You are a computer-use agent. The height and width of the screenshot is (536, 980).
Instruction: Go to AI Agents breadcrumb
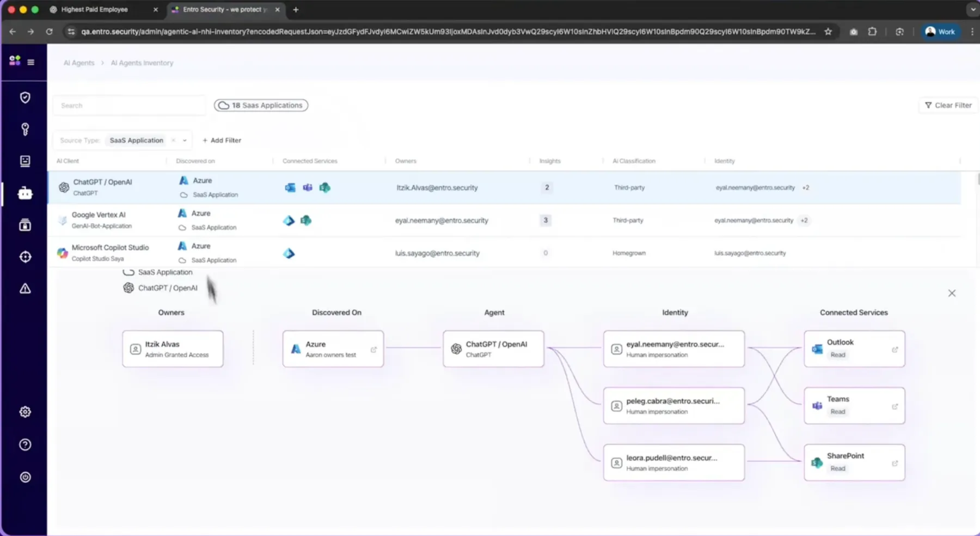point(79,63)
